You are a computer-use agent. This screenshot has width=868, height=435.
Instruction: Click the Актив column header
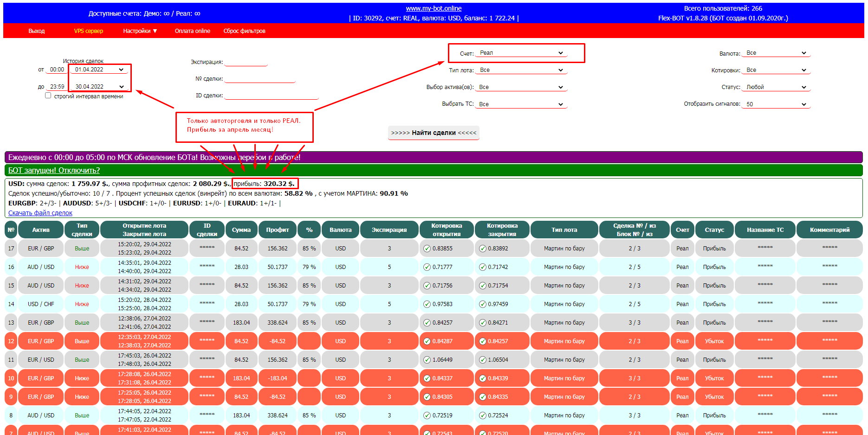click(41, 230)
